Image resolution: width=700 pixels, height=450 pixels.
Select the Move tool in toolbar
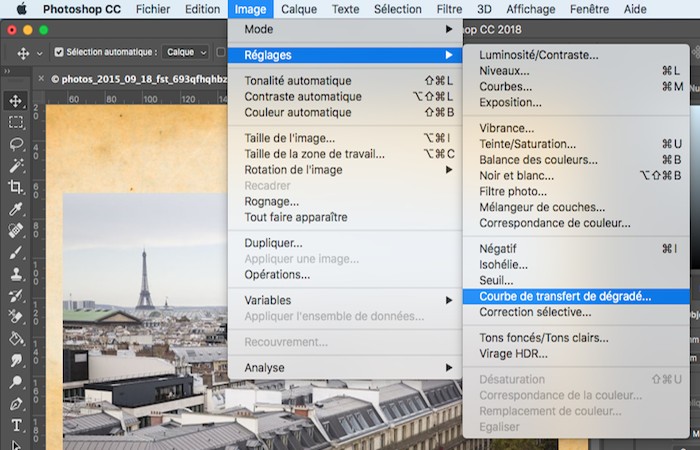coord(16,101)
